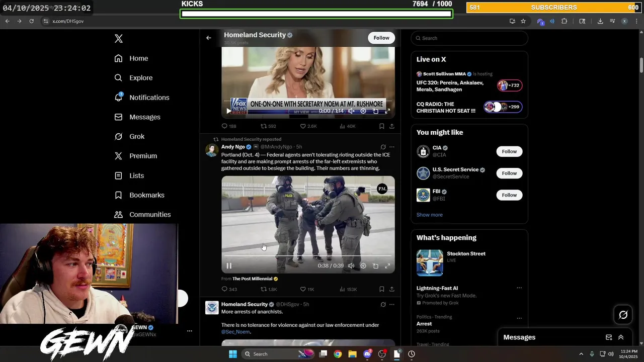
Task: Open settings gear on Andy Ngo video
Action: 363,266
